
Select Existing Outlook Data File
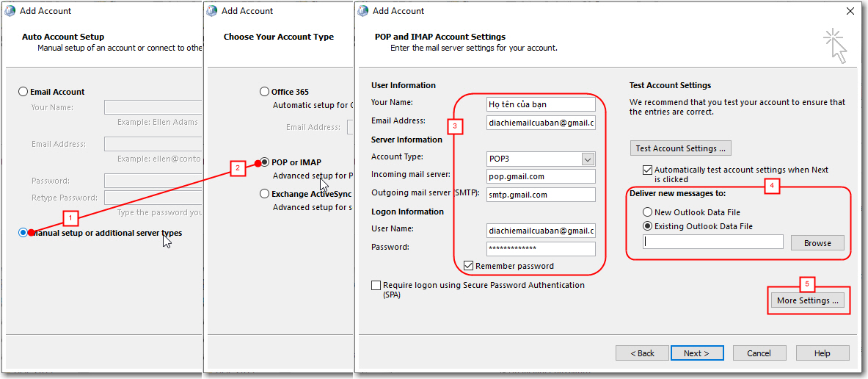[x=647, y=226]
